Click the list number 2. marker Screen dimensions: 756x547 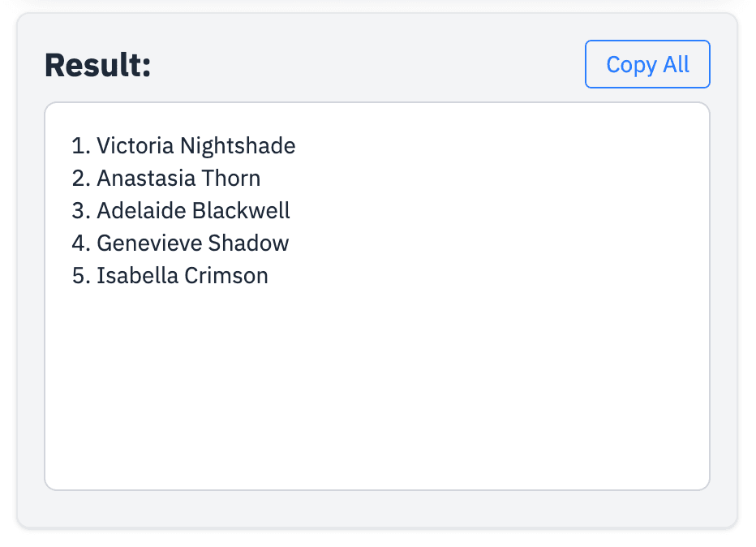[81, 178]
